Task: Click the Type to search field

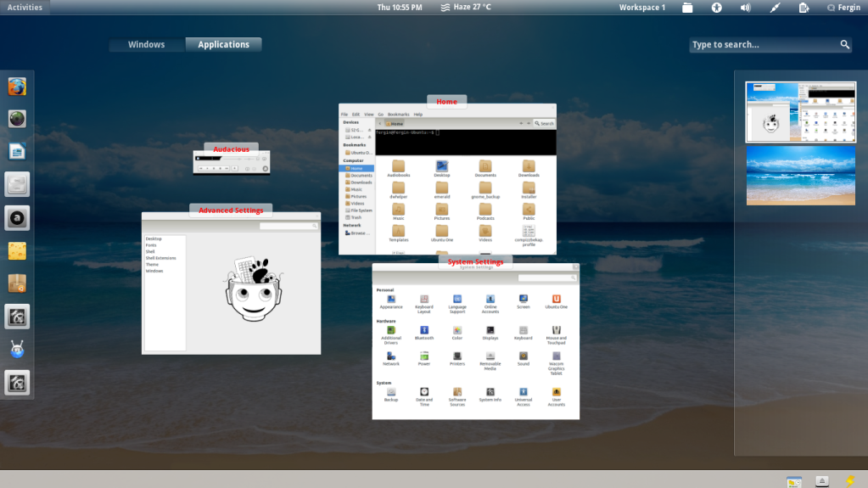Action: [x=770, y=44]
